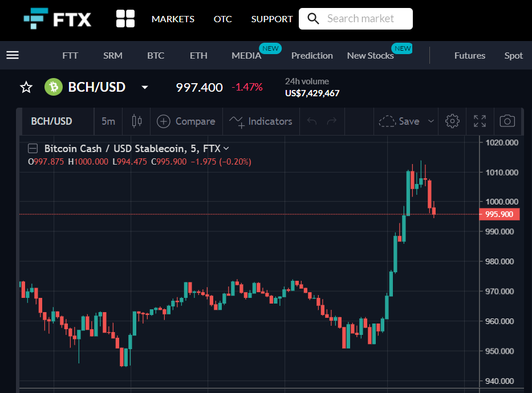Click the NEW badge on New Stocks
Image resolution: width=532 pixels, height=393 pixels.
[403, 48]
